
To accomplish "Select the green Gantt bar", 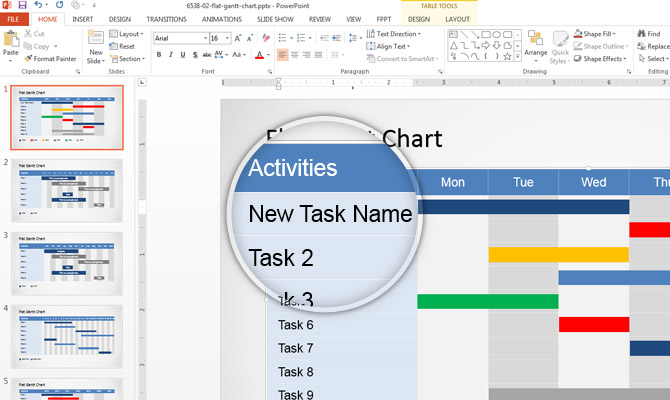I will click(x=488, y=301).
